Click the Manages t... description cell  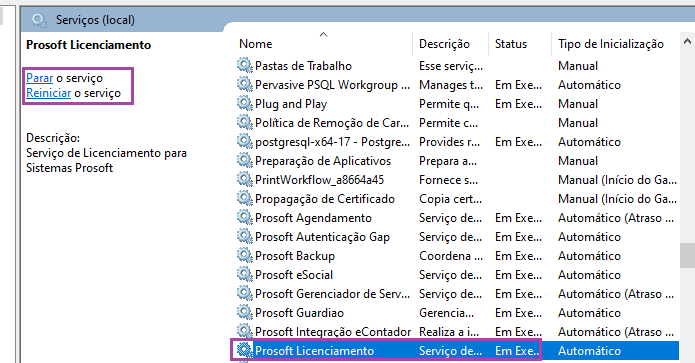tap(451, 85)
